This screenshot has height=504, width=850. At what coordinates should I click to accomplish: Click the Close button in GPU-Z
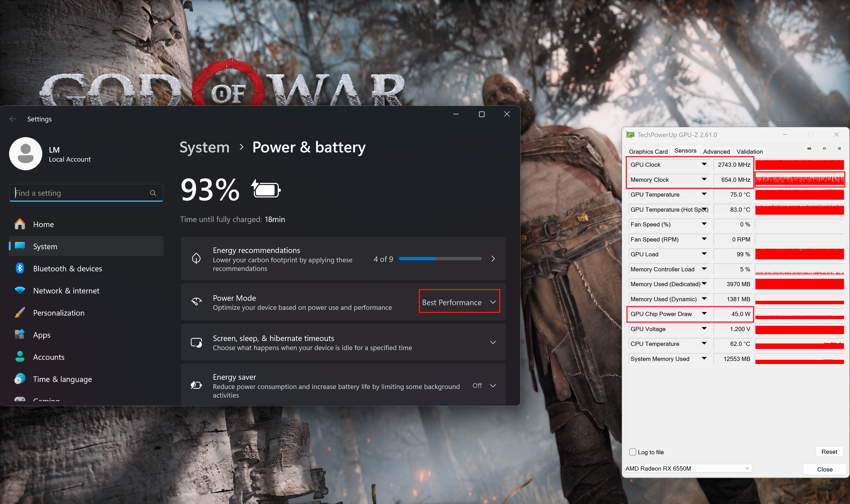(x=825, y=469)
